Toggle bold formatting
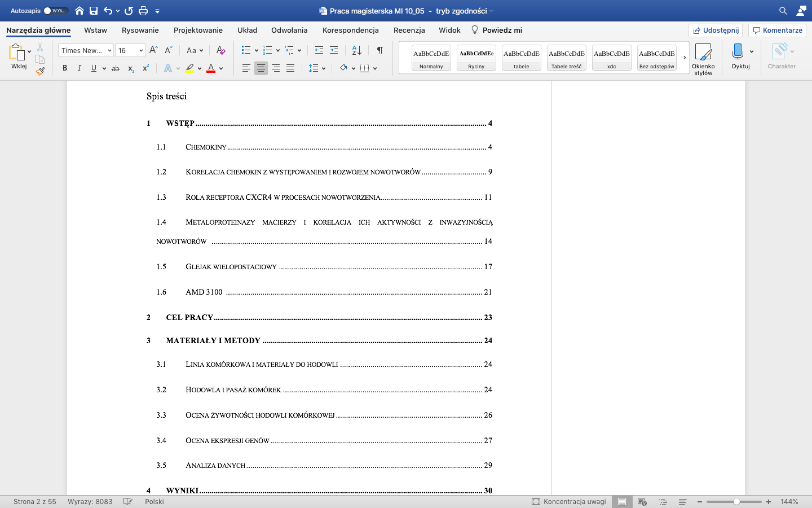The height and width of the screenshot is (508, 812). tap(65, 68)
